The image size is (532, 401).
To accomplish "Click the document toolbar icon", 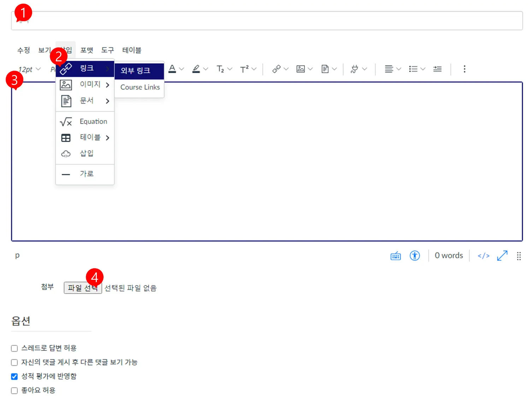I will (325, 69).
